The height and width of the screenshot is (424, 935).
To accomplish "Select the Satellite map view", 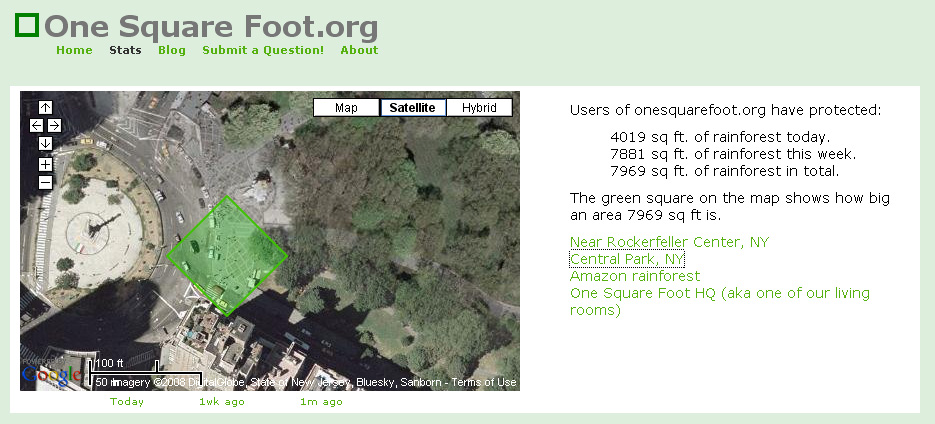I will (x=412, y=108).
